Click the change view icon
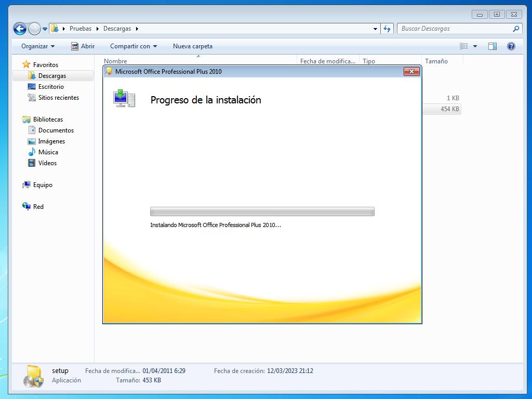Viewport: 532px width, 399px height. tap(464, 46)
